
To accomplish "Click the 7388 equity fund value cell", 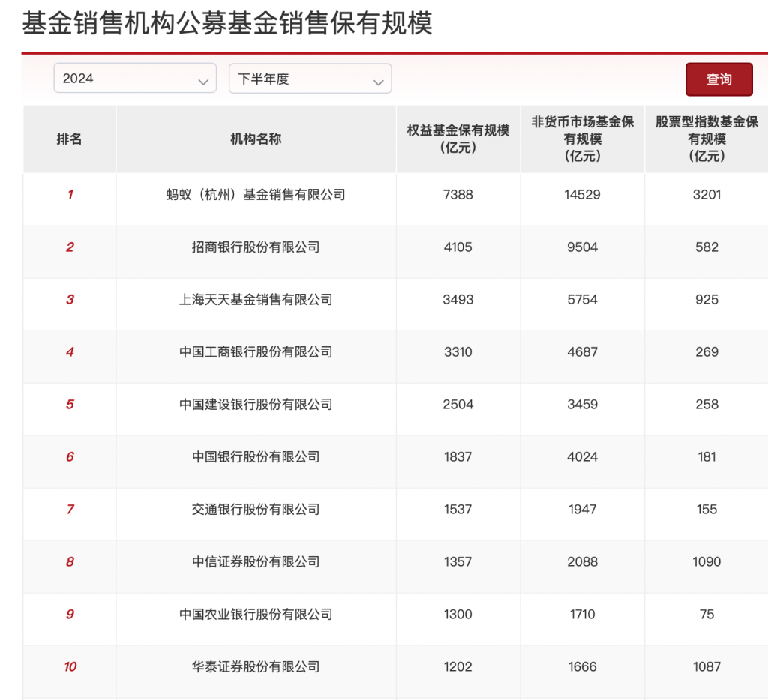I will point(457,195).
